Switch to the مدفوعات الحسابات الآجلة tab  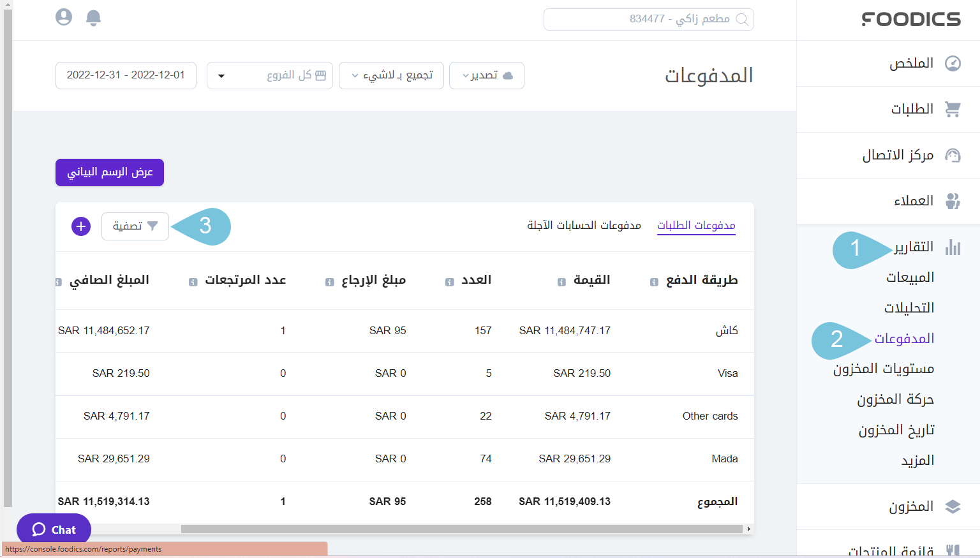click(x=583, y=224)
